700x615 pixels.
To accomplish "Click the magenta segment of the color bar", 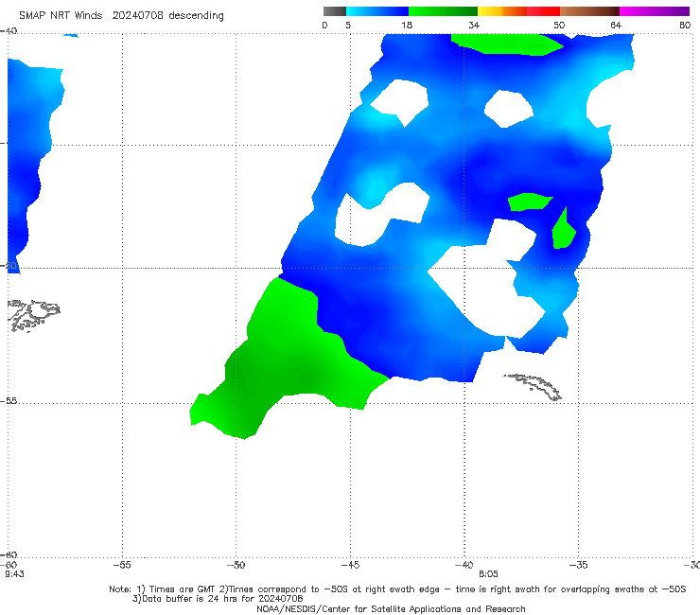I will (x=655, y=11).
